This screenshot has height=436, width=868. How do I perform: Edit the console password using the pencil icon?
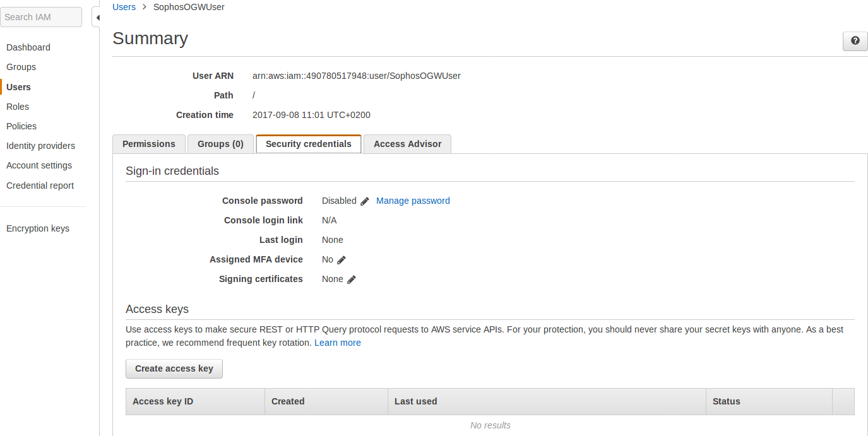click(366, 201)
